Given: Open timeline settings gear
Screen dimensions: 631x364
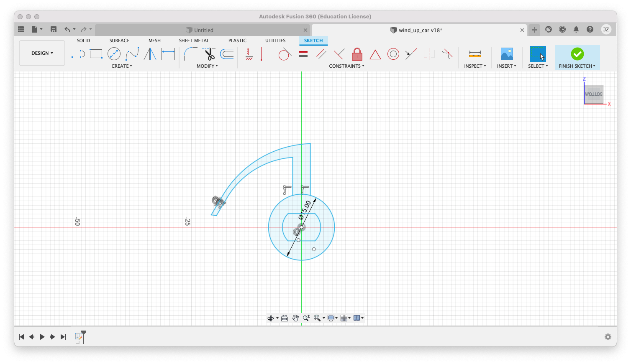Looking at the screenshot, I should (608, 337).
